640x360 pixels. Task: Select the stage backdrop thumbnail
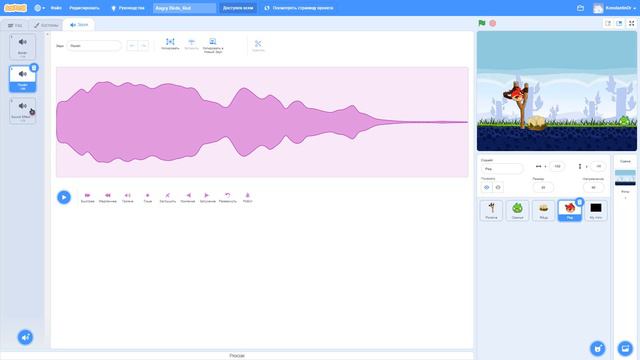pyautogui.click(x=625, y=178)
